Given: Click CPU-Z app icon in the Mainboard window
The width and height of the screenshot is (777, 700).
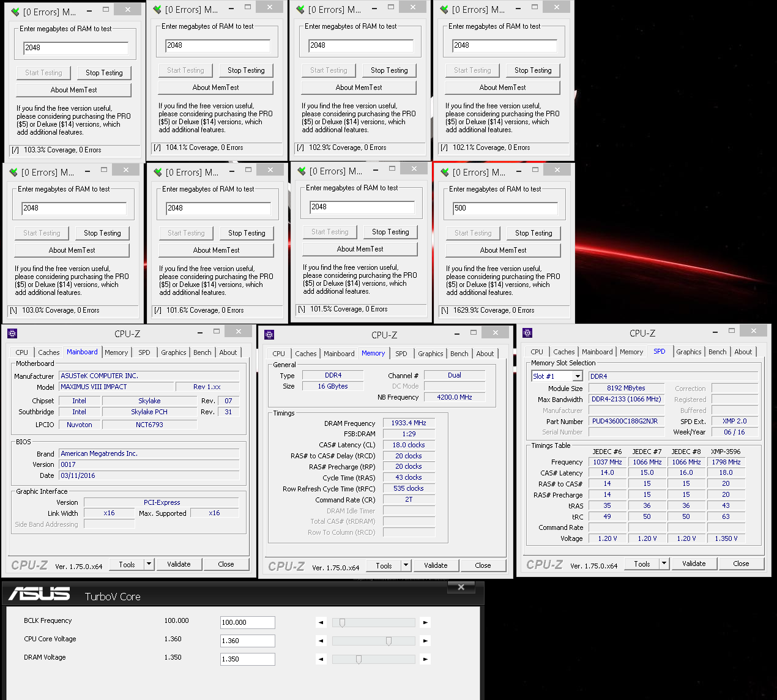Looking at the screenshot, I should (12, 333).
